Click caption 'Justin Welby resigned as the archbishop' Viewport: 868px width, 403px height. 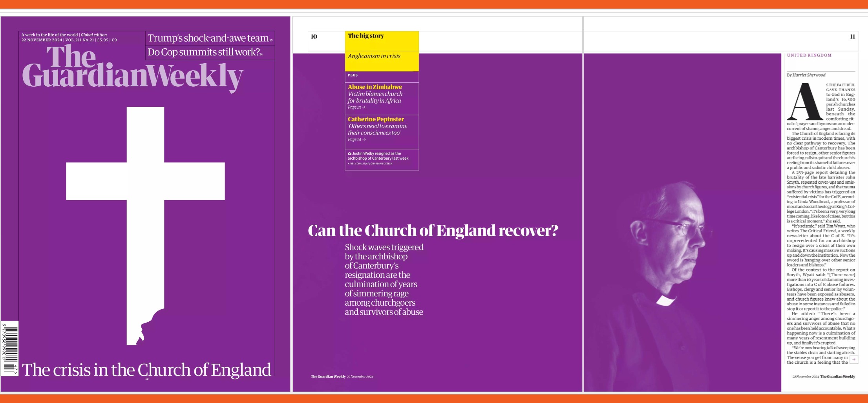pos(378,156)
